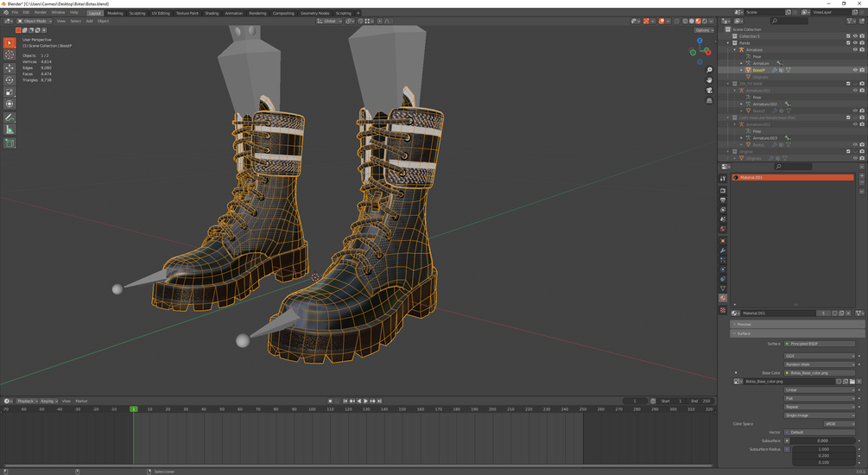Open the image file browser folder icon

[852, 382]
